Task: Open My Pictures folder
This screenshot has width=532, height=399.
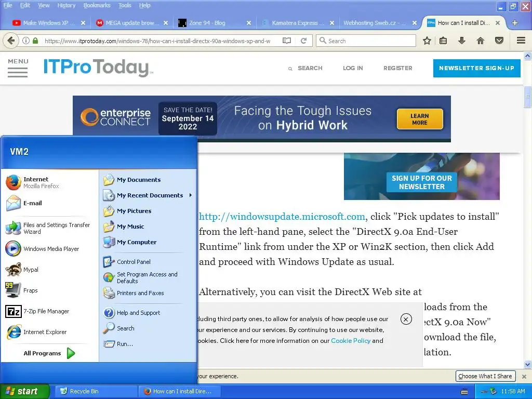Action: coord(148,211)
